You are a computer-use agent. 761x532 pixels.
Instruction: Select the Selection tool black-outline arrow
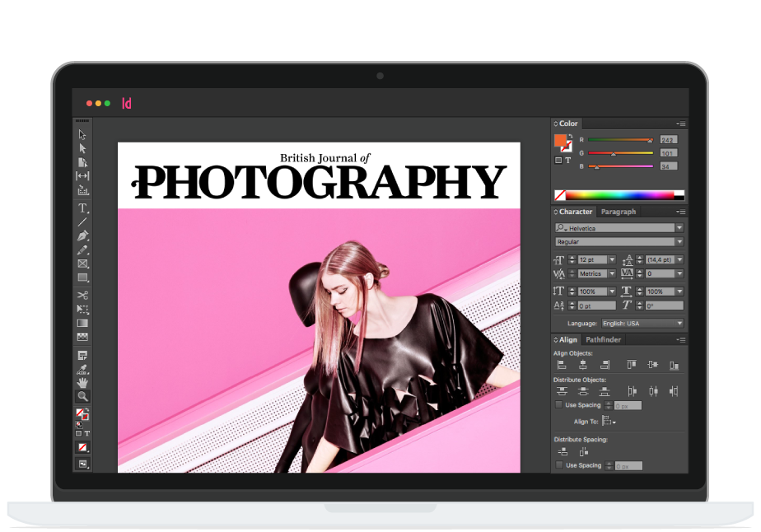[82, 134]
